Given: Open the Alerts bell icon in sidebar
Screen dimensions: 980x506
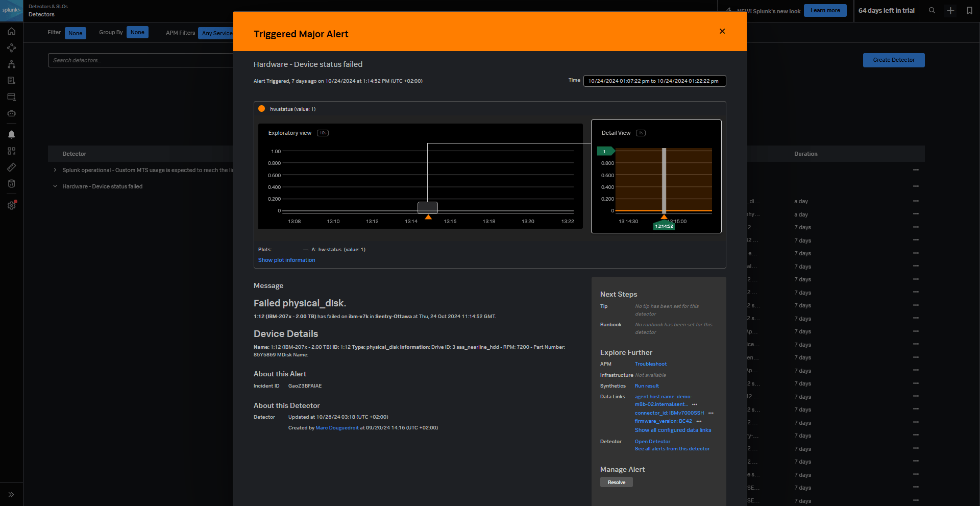Looking at the screenshot, I should [11, 135].
